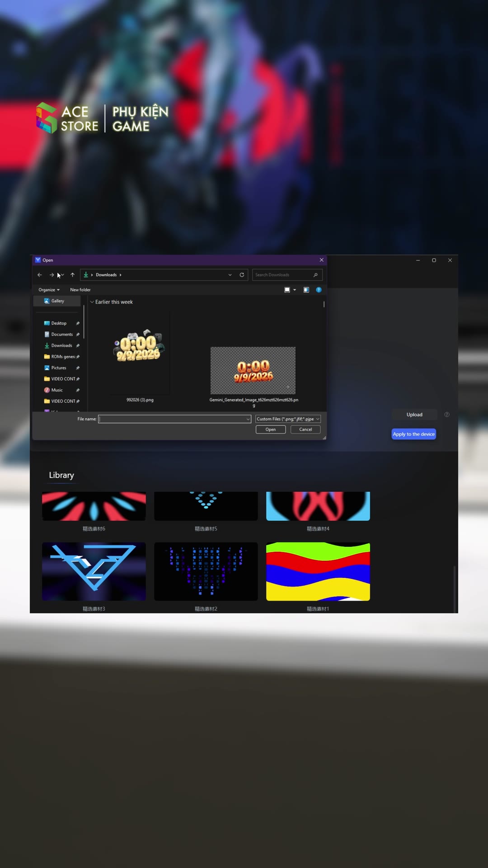Click pin icon next to Desktop
488x868 pixels.
(x=78, y=323)
